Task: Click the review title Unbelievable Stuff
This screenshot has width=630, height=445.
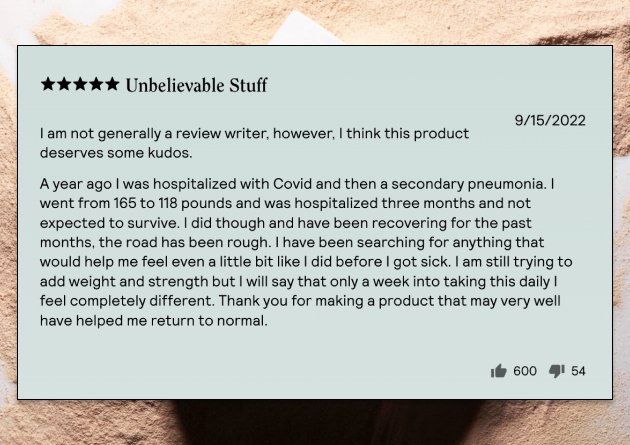Action: pos(196,86)
